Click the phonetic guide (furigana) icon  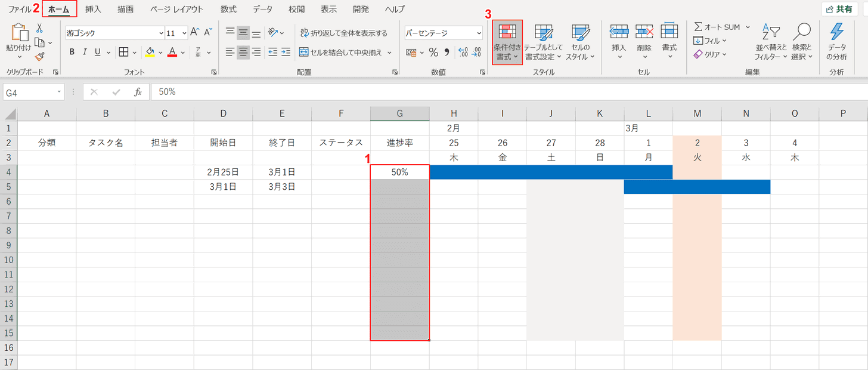click(x=198, y=52)
